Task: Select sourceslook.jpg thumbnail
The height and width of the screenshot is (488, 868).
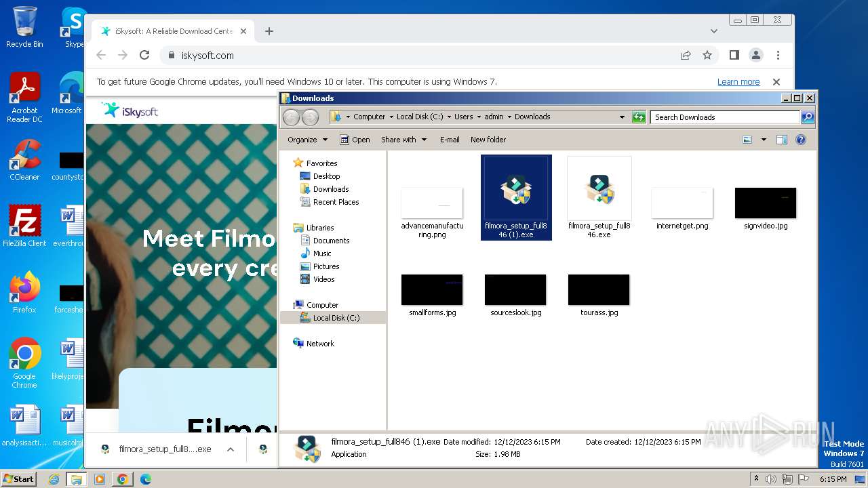Action: pos(515,289)
